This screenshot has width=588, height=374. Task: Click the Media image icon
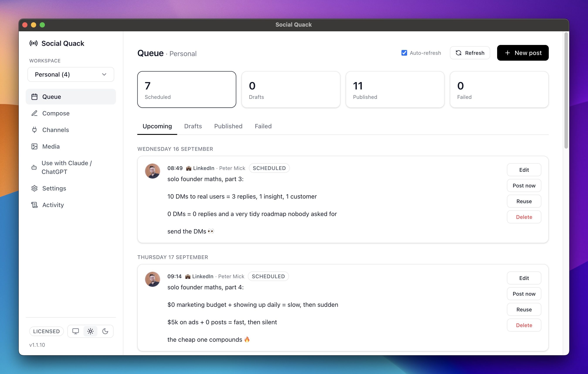click(34, 146)
